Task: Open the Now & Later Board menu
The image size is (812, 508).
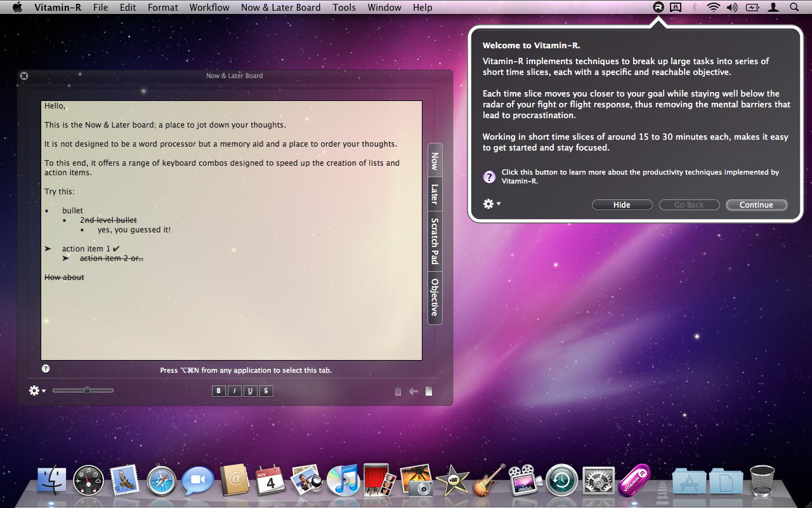Action: (280, 8)
